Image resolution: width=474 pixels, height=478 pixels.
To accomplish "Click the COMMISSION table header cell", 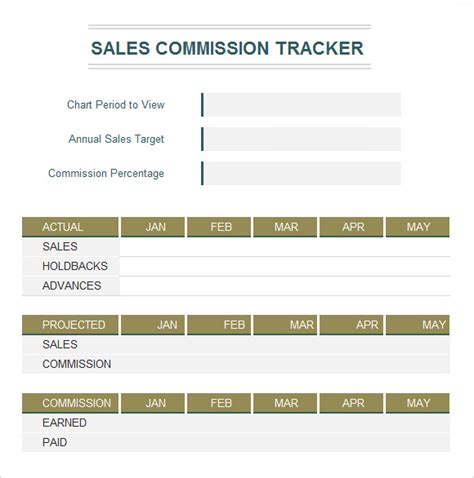I will click(x=70, y=403).
